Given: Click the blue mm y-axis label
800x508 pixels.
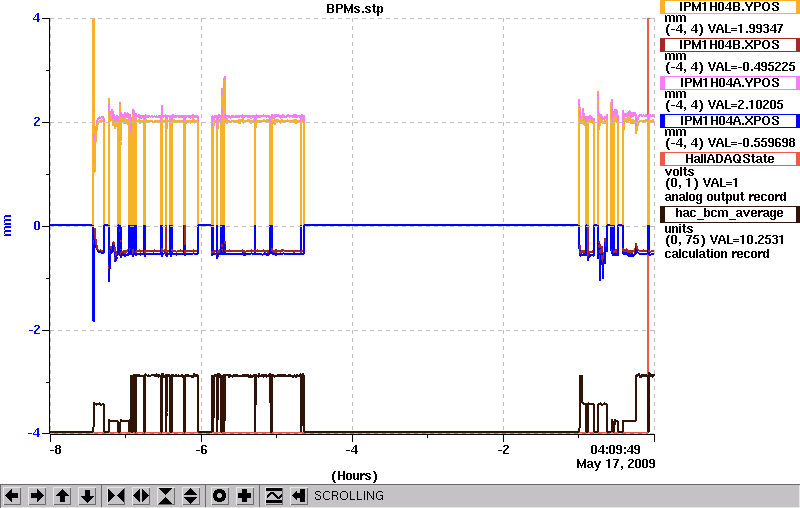Looking at the screenshot, I should coord(7,225).
